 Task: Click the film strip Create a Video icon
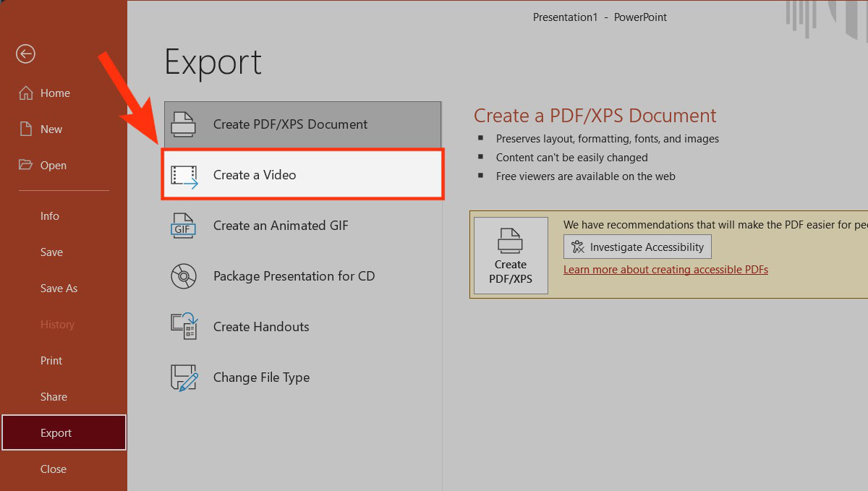point(184,176)
